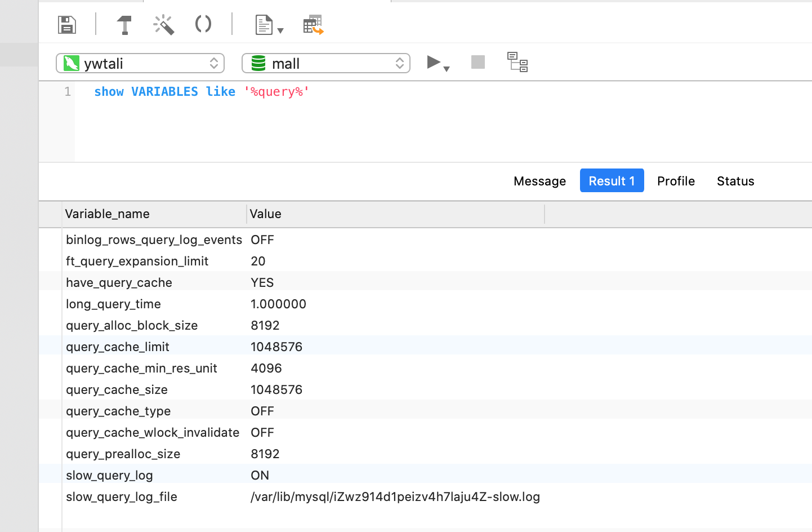Click the Save query icon
812x532 pixels.
67,25
